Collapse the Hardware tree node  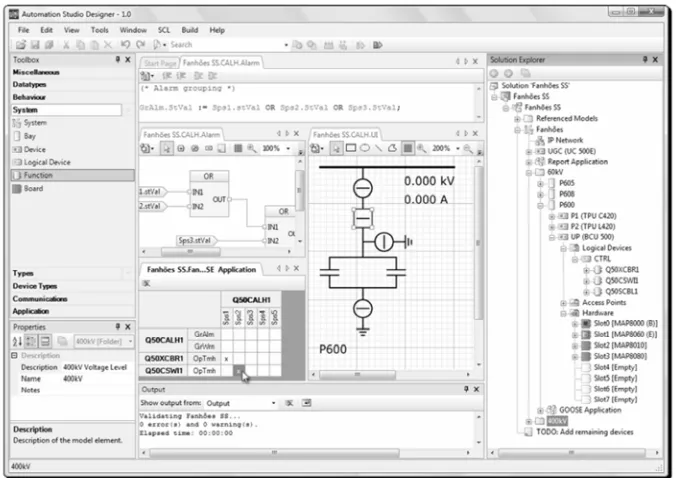(563, 313)
